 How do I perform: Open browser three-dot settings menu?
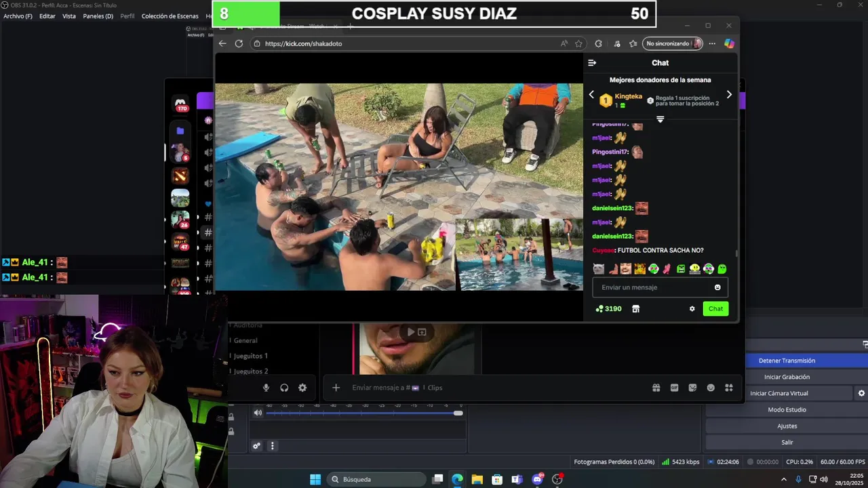pos(712,43)
